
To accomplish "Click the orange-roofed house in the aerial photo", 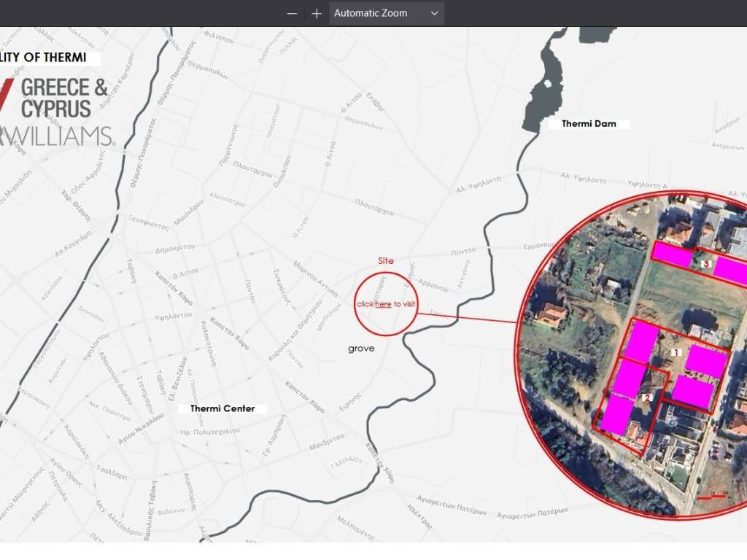I will pos(551,315).
